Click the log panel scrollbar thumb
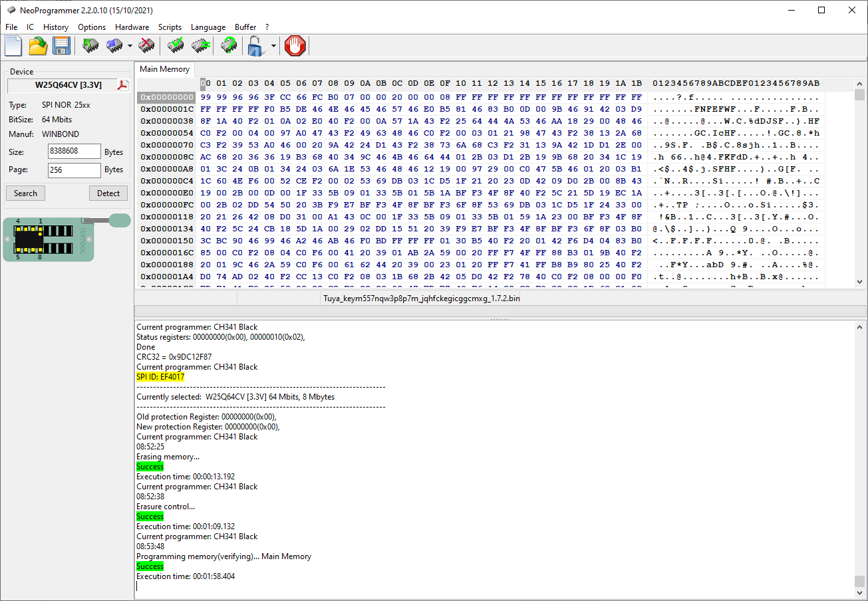Image resolution: width=868 pixels, height=601 pixels. click(x=860, y=581)
